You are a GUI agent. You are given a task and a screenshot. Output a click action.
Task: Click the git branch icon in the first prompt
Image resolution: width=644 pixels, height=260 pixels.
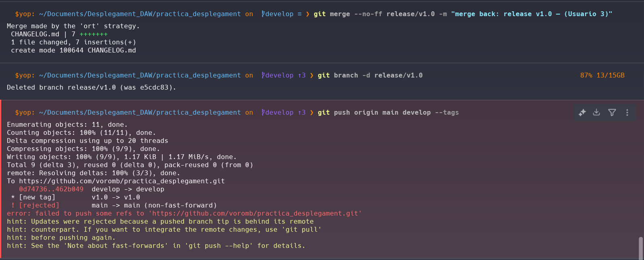point(263,14)
